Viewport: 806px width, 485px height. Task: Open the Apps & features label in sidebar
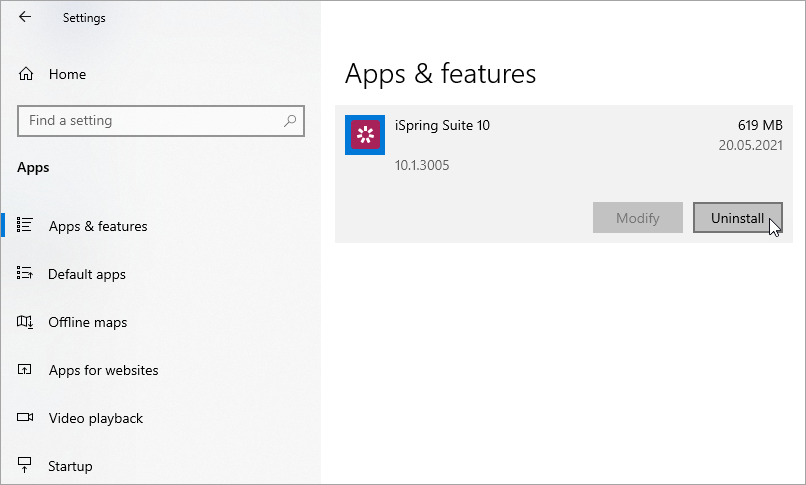pos(98,226)
